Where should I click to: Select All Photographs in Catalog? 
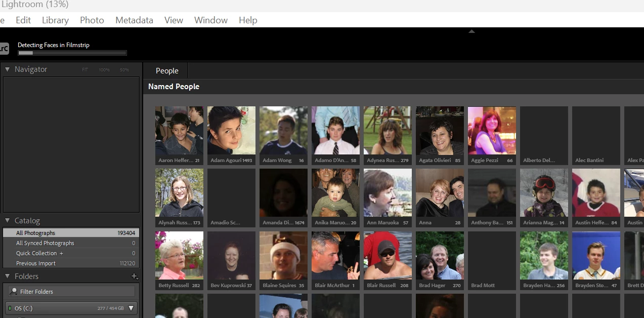(x=71, y=233)
